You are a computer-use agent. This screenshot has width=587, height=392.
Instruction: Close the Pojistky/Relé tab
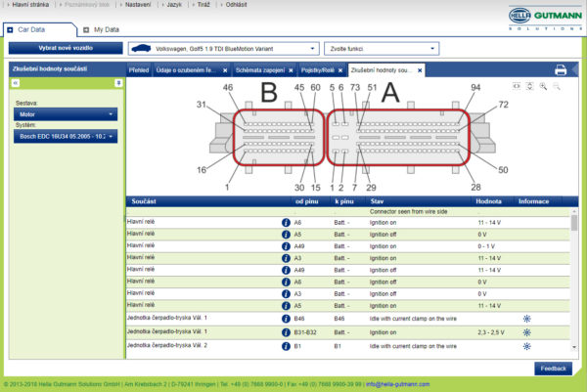coord(340,70)
